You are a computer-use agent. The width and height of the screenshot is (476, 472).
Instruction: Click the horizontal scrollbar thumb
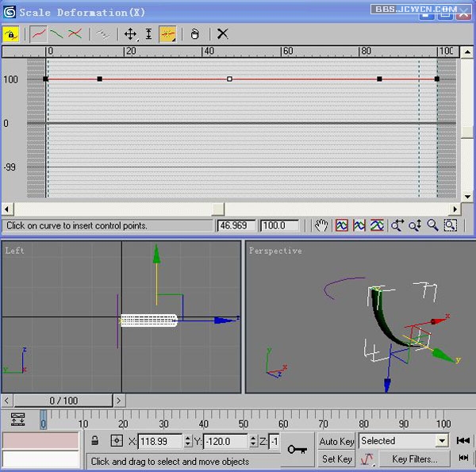click(218, 209)
